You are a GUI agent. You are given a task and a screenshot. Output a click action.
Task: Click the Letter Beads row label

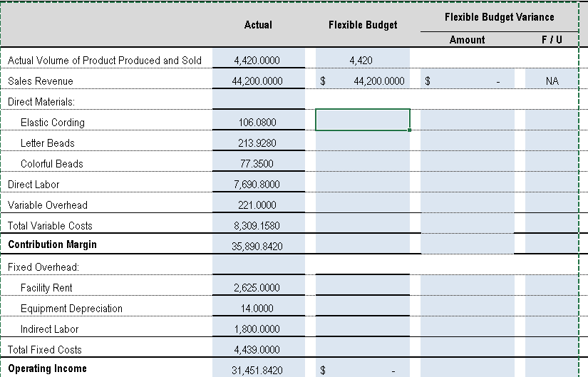point(48,143)
